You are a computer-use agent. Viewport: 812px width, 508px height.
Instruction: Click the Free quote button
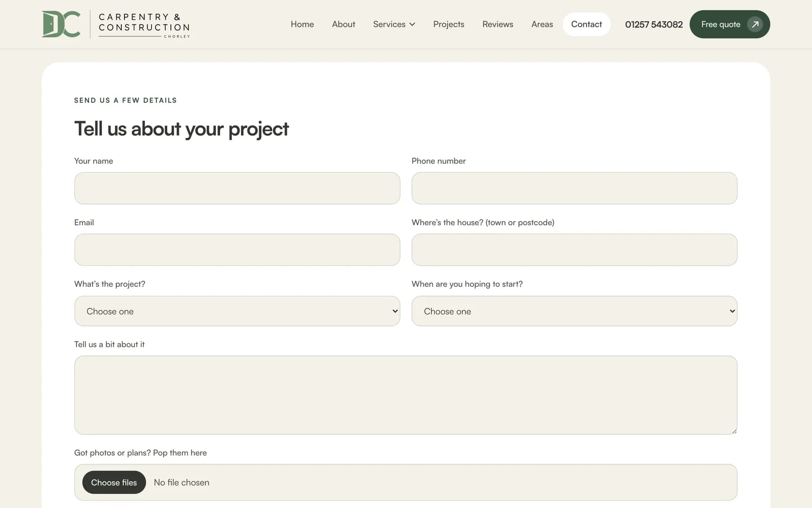pos(729,24)
